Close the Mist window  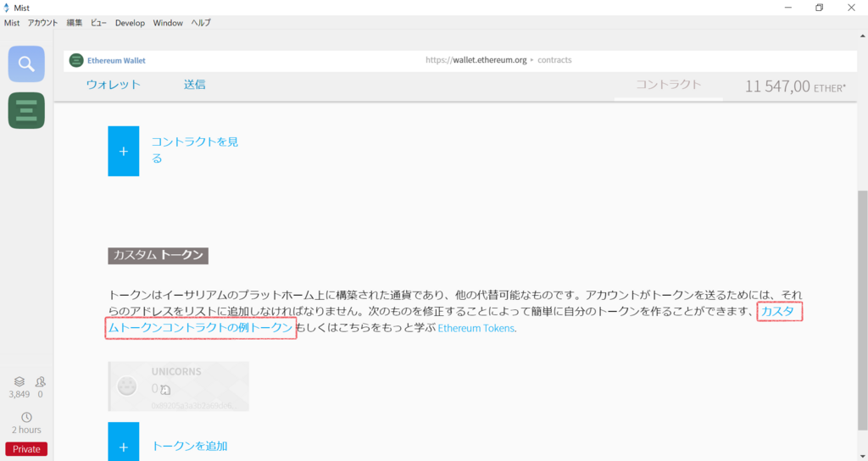click(851, 8)
